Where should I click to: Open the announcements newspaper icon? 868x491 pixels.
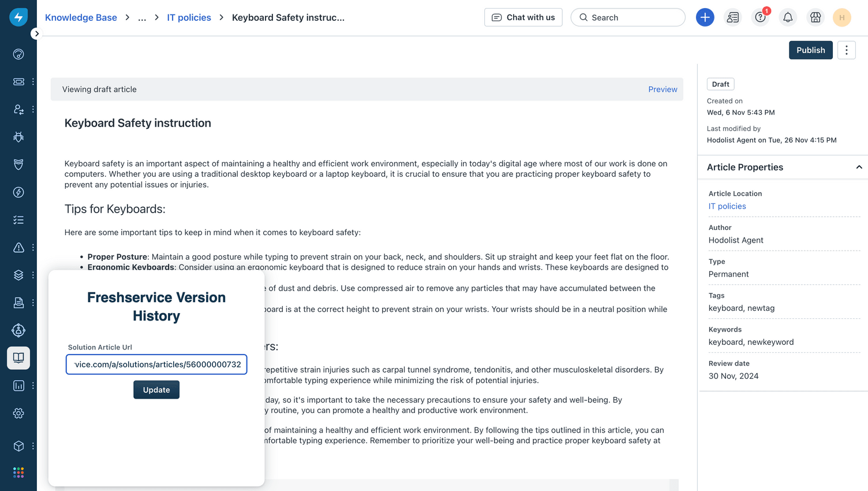pyautogui.click(x=733, y=17)
